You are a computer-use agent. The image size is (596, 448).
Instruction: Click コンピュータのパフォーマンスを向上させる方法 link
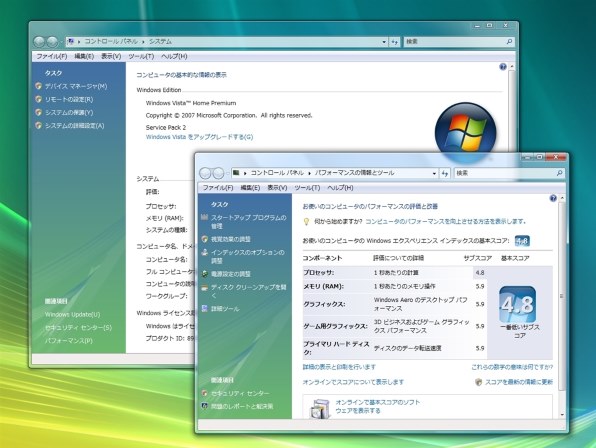(x=445, y=221)
